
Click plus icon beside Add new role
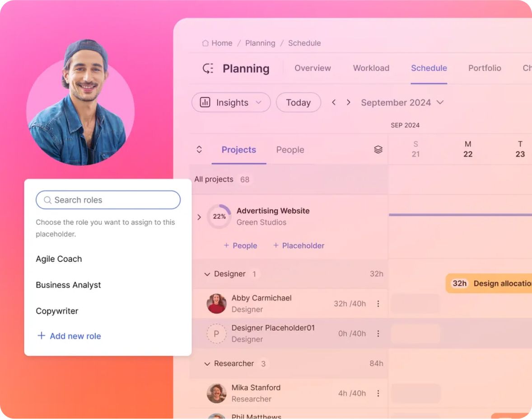tap(41, 335)
